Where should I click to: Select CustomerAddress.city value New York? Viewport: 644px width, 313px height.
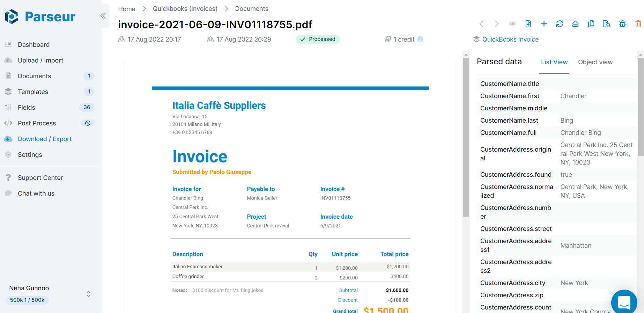pyautogui.click(x=574, y=283)
